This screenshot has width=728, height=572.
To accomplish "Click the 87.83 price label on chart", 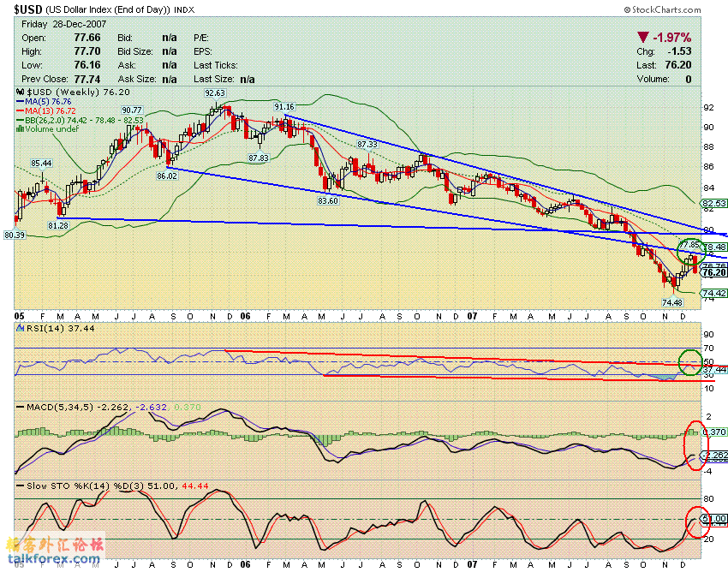I will point(259,158).
